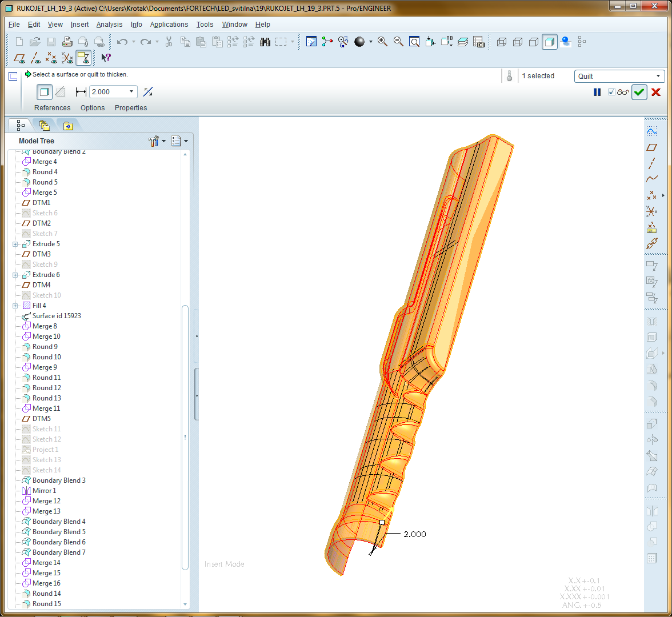Click the Datum Curve tool in right toolbar
The width and height of the screenshot is (672, 617).
click(651, 179)
